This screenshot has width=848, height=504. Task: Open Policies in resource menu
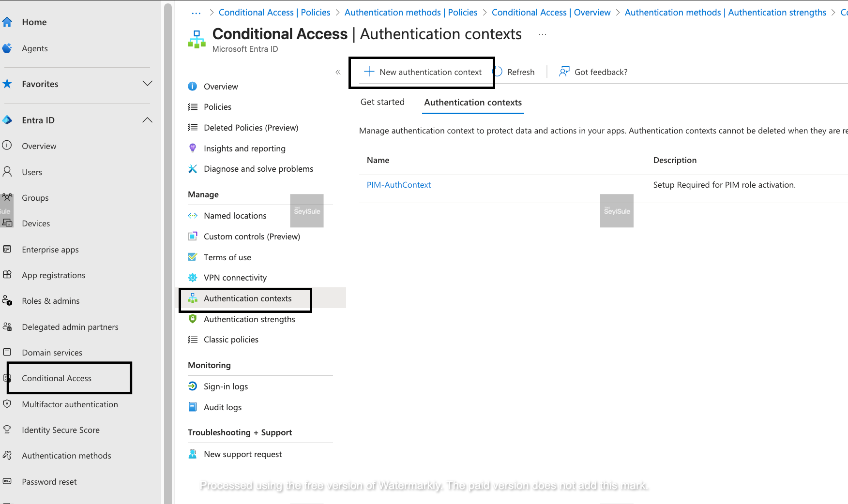217,107
